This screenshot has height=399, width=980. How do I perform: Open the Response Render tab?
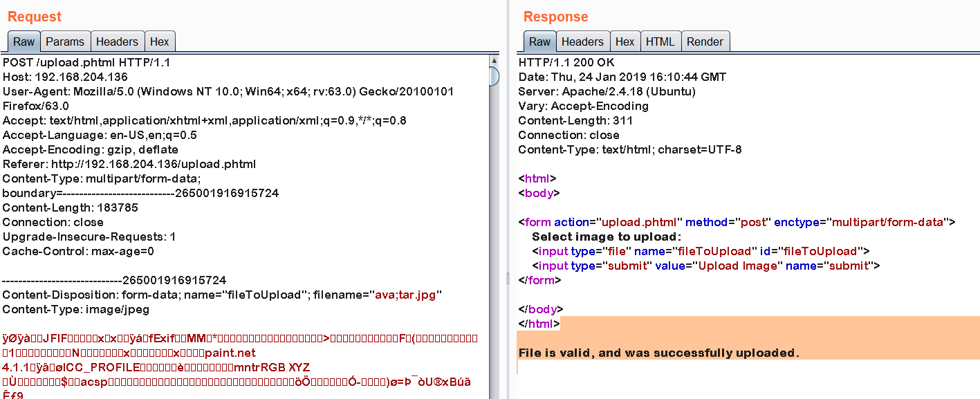705,41
